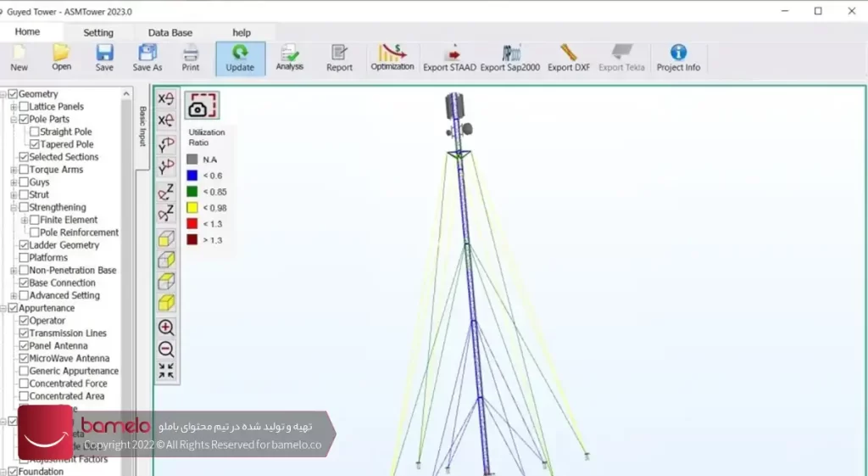Viewport: 868px width, 476px height.
Task: Open the Report tool
Action: click(x=339, y=58)
